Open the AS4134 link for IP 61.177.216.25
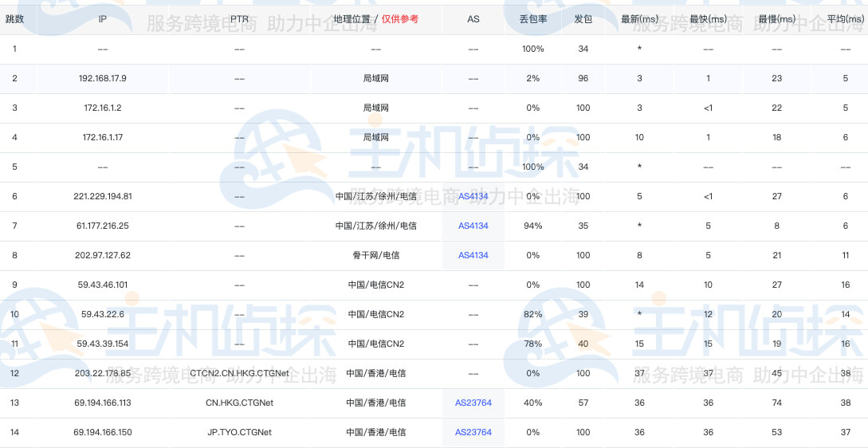 [473, 226]
